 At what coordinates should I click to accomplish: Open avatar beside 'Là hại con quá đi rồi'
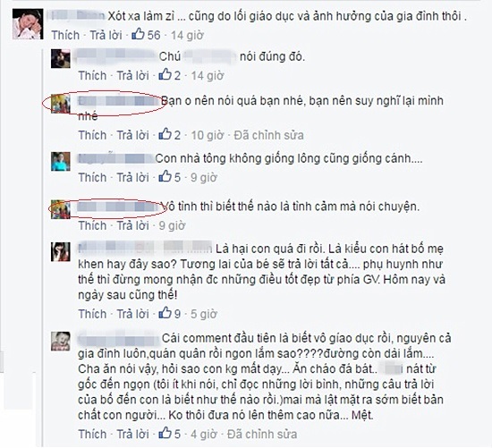[x=61, y=251]
